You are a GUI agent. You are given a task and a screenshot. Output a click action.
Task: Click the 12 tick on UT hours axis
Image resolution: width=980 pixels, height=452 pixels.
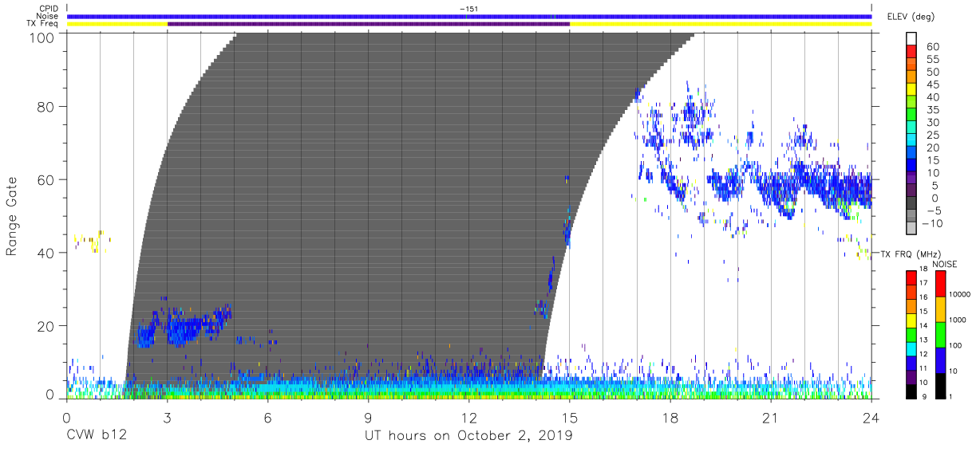pyautogui.click(x=468, y=417)
